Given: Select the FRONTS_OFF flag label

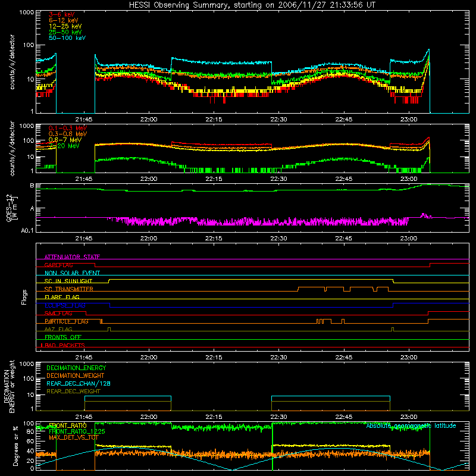Looking at the screenshot, I should click(x=63, y=337).
